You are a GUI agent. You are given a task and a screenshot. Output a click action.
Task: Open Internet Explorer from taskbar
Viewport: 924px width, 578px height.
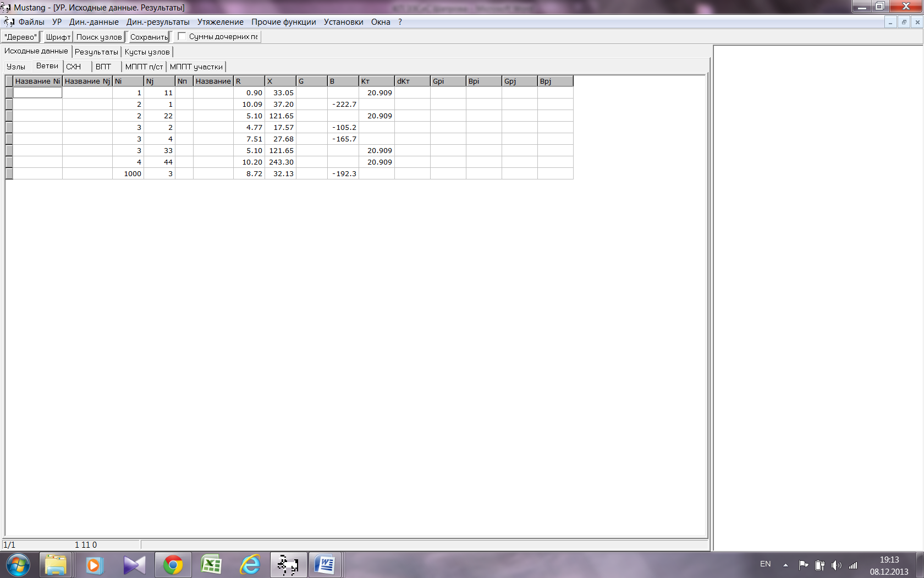tap(250, 565)
